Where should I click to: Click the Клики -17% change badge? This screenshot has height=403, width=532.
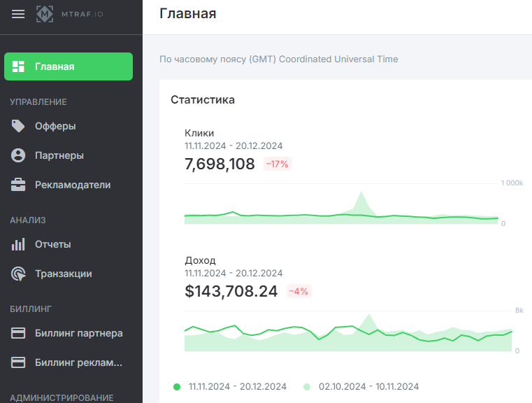[278, 164]
